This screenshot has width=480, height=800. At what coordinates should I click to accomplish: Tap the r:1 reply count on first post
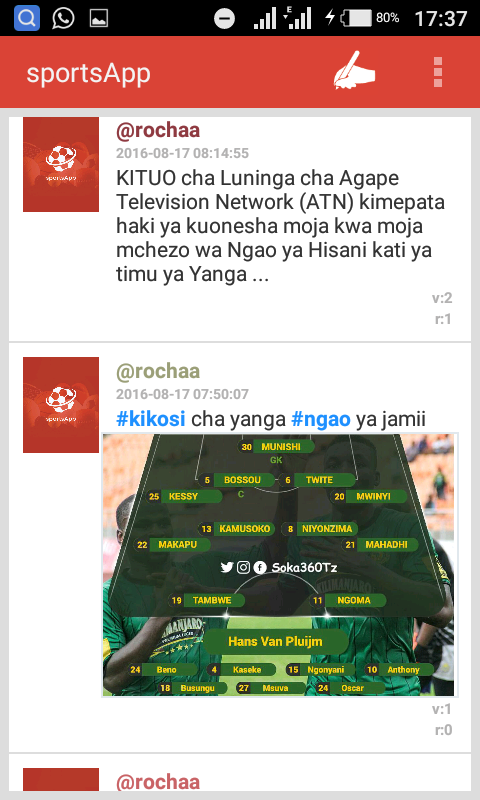443,319
